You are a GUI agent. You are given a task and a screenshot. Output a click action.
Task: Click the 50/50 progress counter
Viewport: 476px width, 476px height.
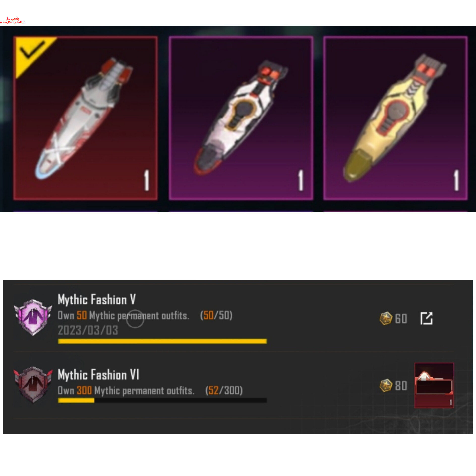point(216,315)
